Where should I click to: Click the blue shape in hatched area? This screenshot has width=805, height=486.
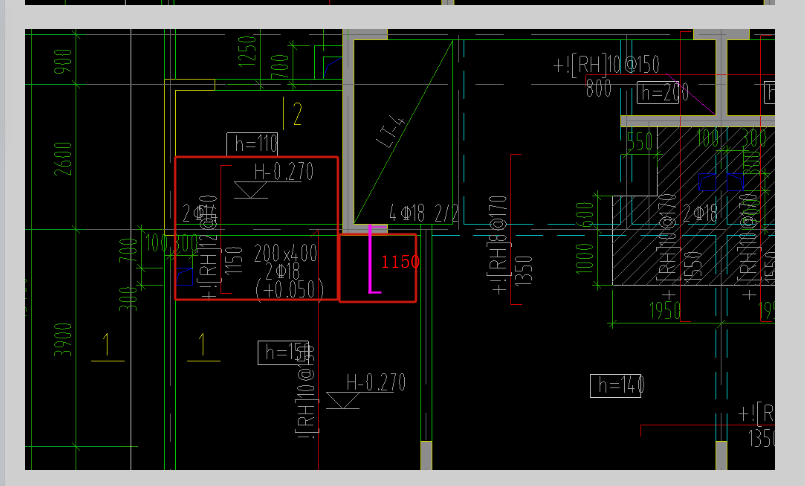point(721,182)
